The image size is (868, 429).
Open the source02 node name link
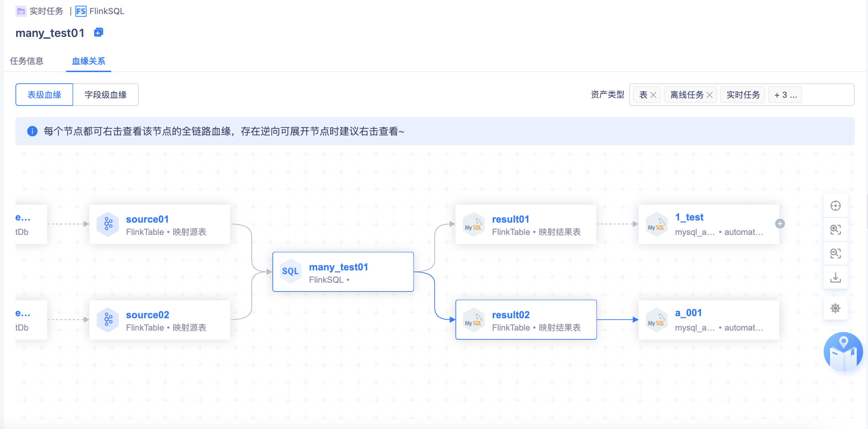[x=147, y=315]
